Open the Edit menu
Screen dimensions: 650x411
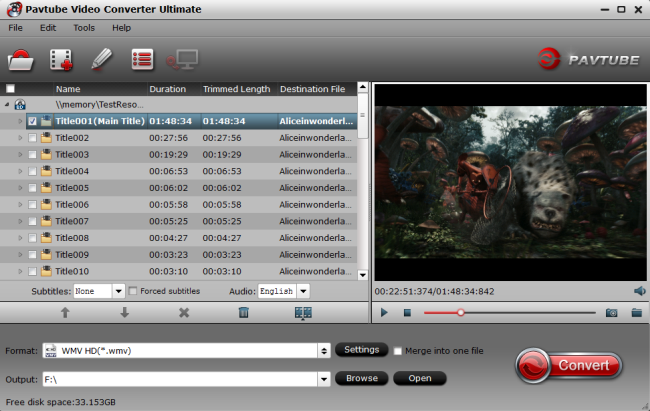pos(48,28)
